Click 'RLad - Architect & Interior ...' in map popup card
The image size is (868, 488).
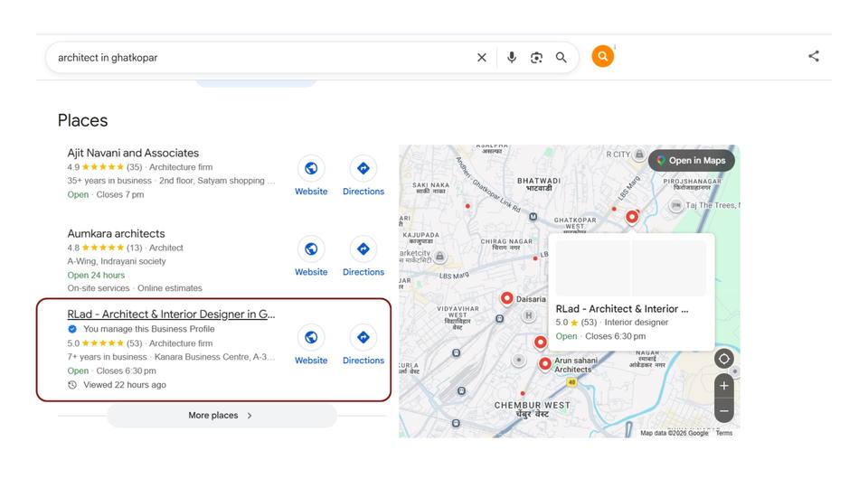(622, 309)
